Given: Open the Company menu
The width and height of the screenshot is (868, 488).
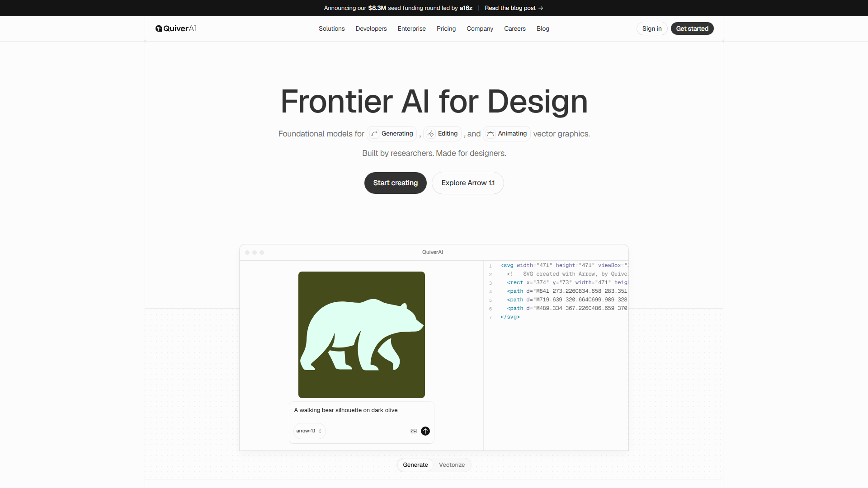Looking at the screenshot, I should (480, 28).
